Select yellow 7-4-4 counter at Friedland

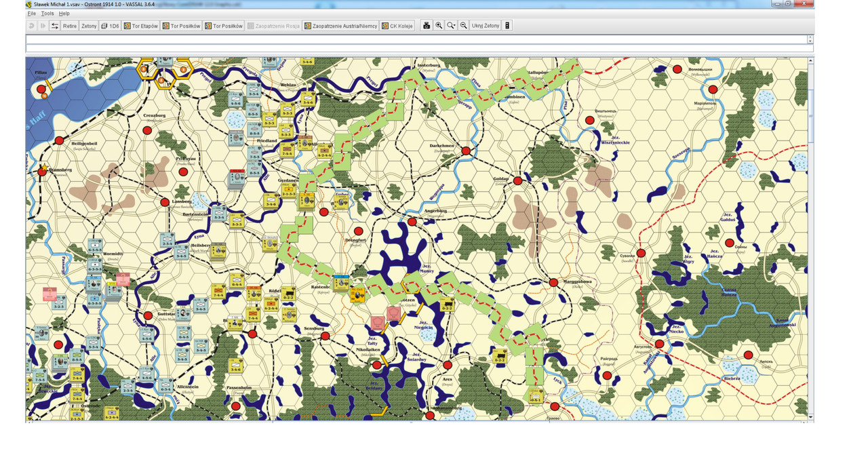288,149
